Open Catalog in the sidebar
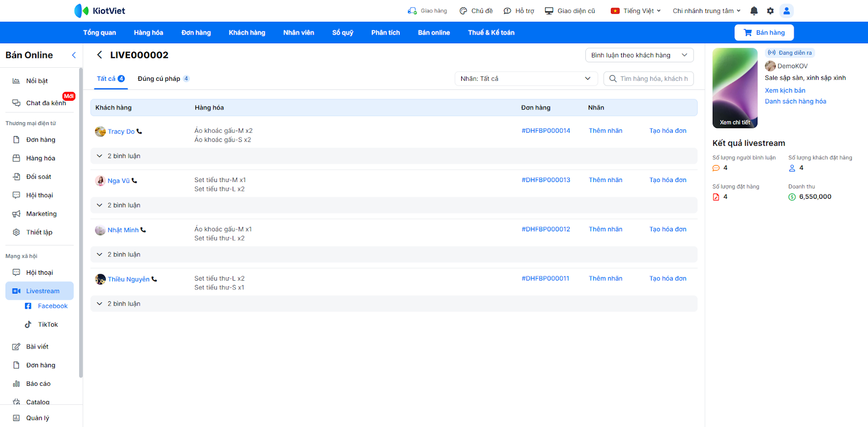This screenshot has height=427, width=868. [x=38, y=402]
